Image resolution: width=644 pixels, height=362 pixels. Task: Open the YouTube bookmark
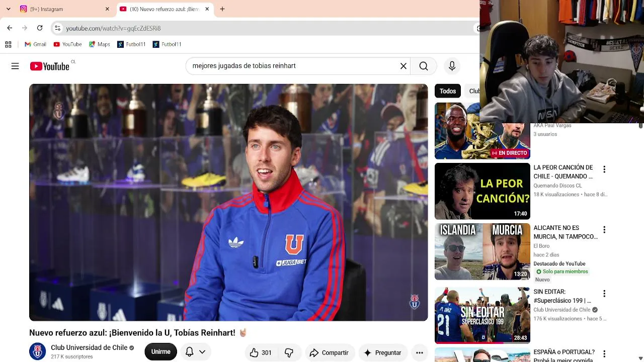coord(67,44)
